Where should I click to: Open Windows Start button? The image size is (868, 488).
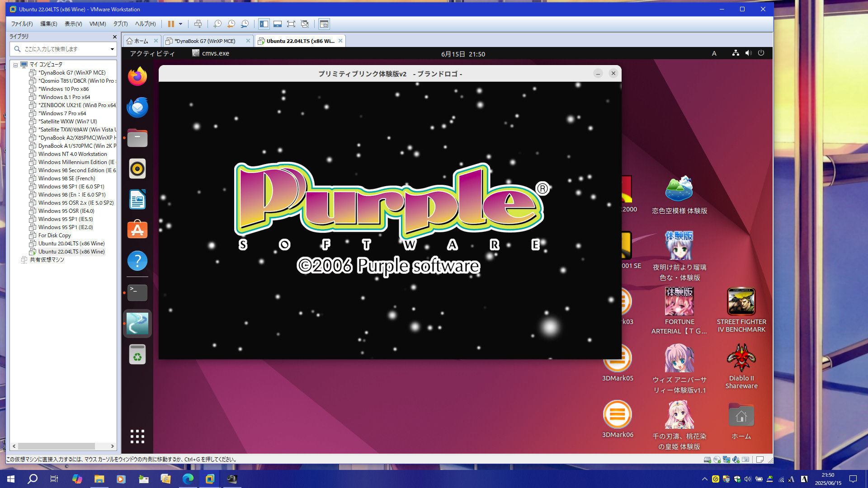[11, 479]
